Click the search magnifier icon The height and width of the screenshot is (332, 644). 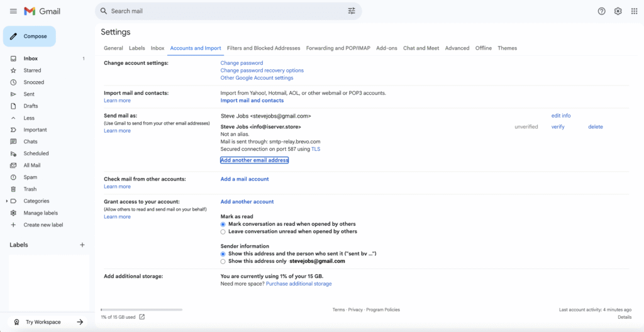pos(104,11)
